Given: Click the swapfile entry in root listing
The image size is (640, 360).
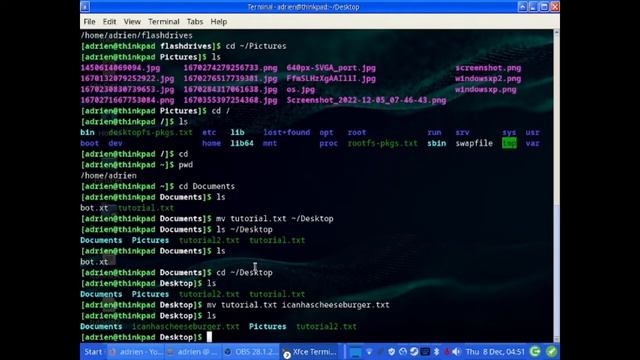Looking at the screenshot, I should pos(474,143).
